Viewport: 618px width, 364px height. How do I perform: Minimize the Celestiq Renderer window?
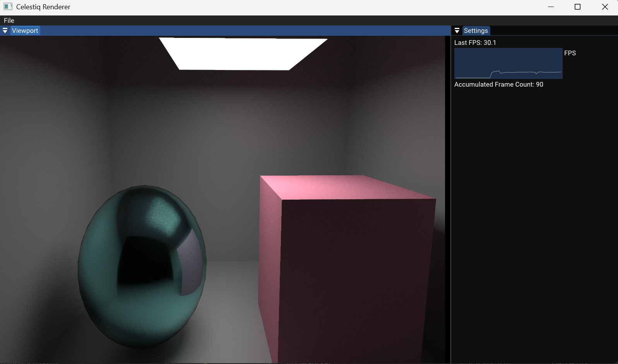[x=551, y=7]
